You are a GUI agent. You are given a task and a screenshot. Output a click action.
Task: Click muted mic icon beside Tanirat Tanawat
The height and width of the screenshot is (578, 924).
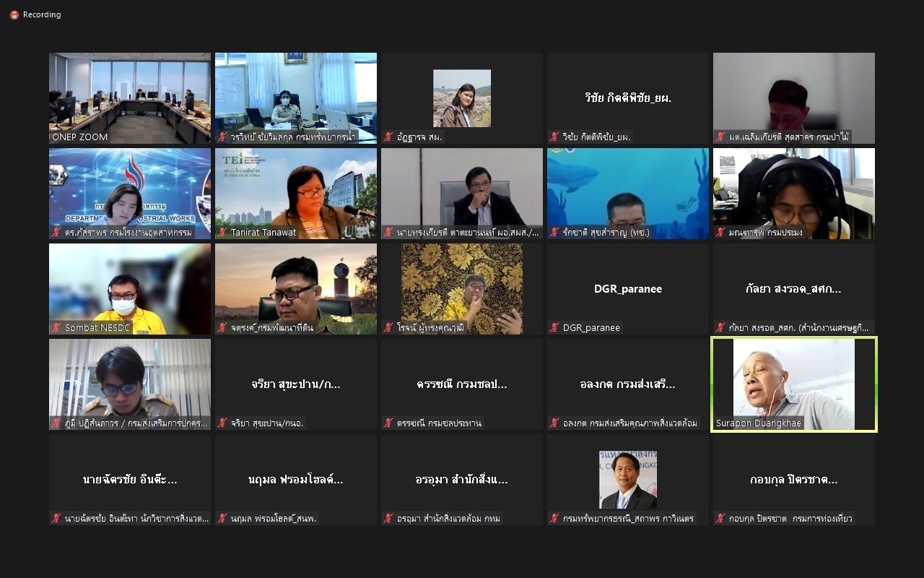[x=223, y=233]
